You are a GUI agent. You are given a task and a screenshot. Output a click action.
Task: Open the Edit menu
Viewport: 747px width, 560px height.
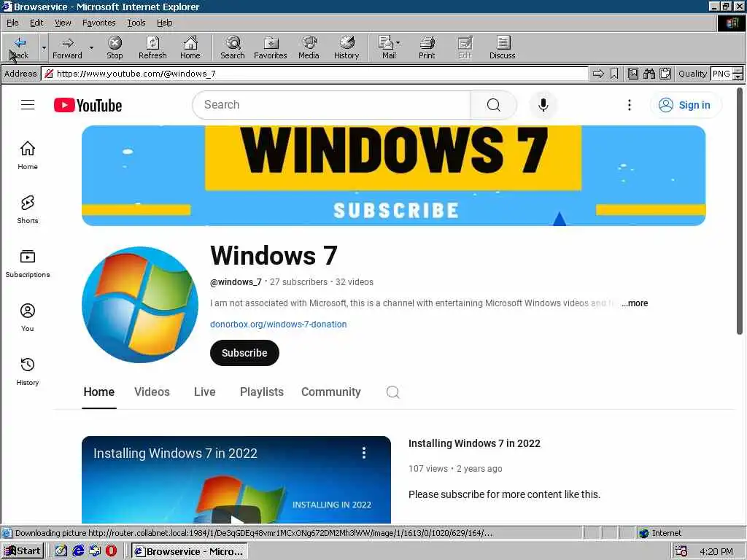(36, 23)
